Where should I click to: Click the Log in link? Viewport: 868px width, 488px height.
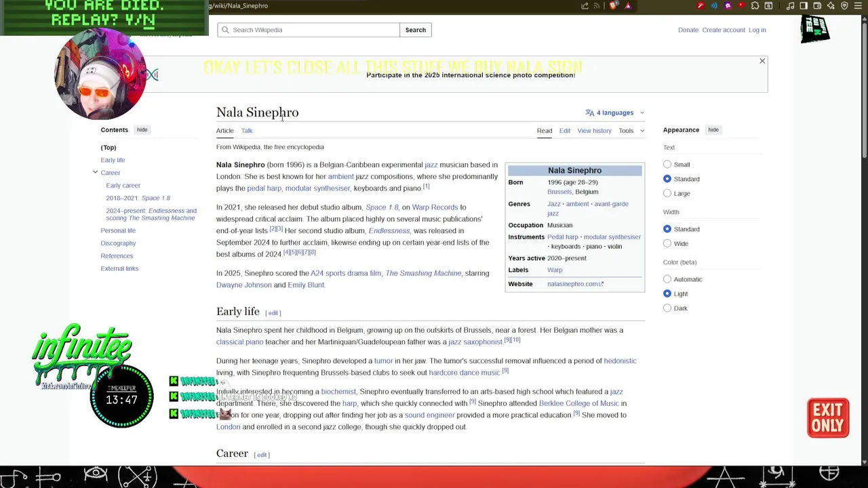tap(757, 30)
